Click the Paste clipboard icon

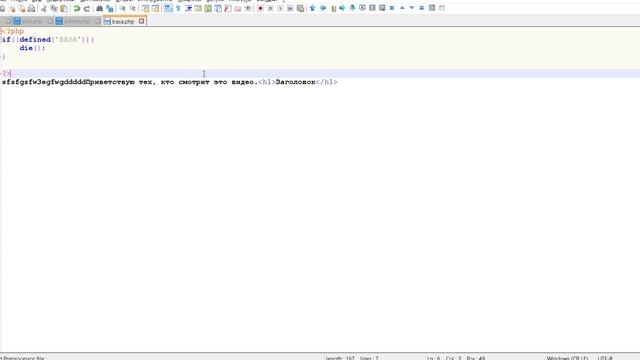point(64,8)
